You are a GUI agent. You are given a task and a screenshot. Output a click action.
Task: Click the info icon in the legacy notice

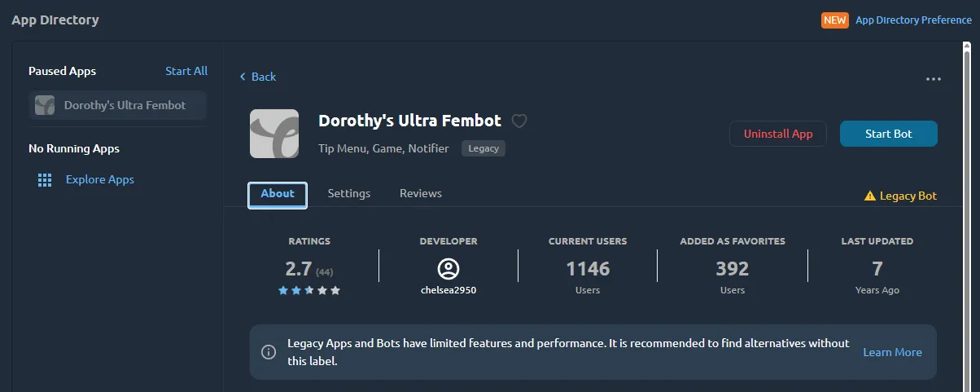[x=268, y=352]
